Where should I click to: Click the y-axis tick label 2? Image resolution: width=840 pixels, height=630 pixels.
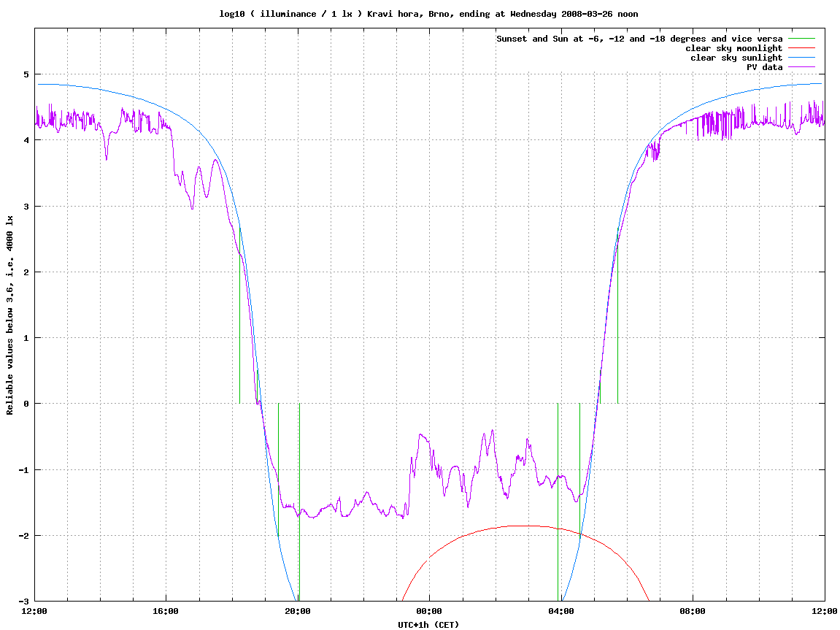click(26, 272)
